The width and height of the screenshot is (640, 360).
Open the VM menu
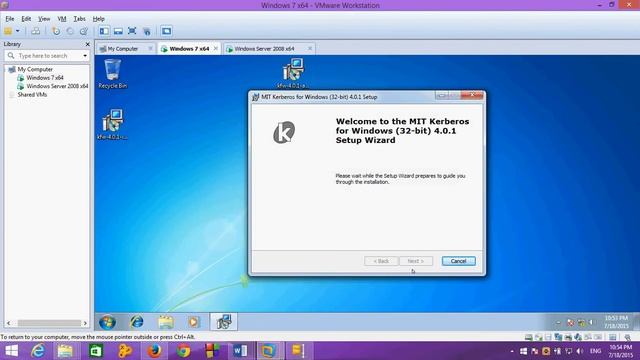(62, 19)
